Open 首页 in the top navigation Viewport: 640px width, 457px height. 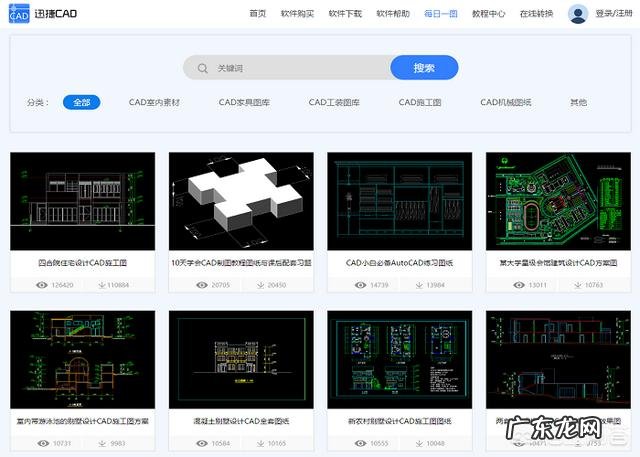tap(258, 13)
